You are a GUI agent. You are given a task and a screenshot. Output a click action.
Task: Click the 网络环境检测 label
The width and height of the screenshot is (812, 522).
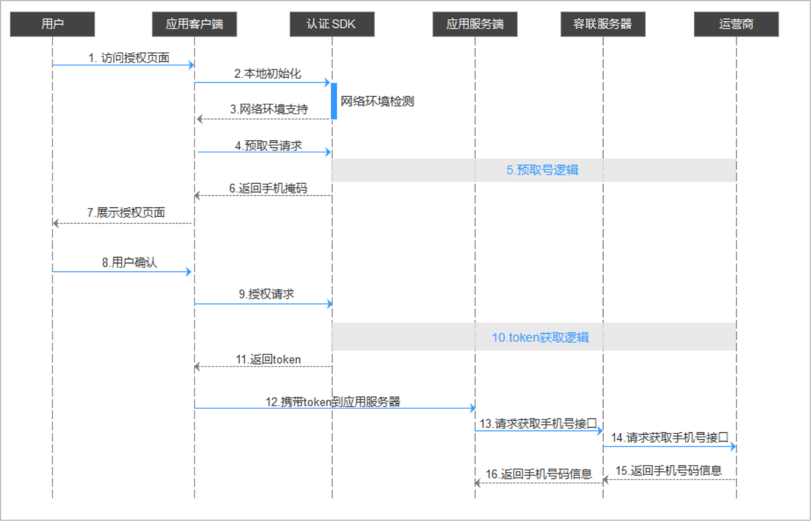coord(377,101)
